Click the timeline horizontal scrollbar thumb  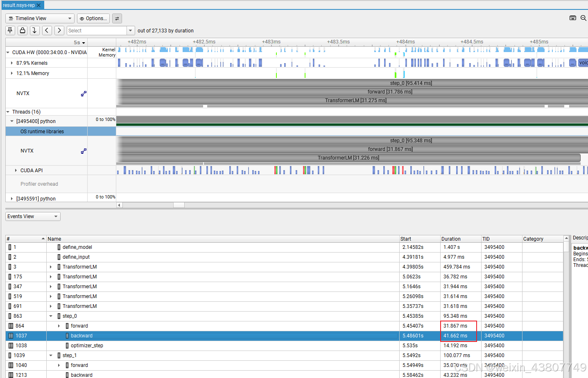(x=179, y=205)
